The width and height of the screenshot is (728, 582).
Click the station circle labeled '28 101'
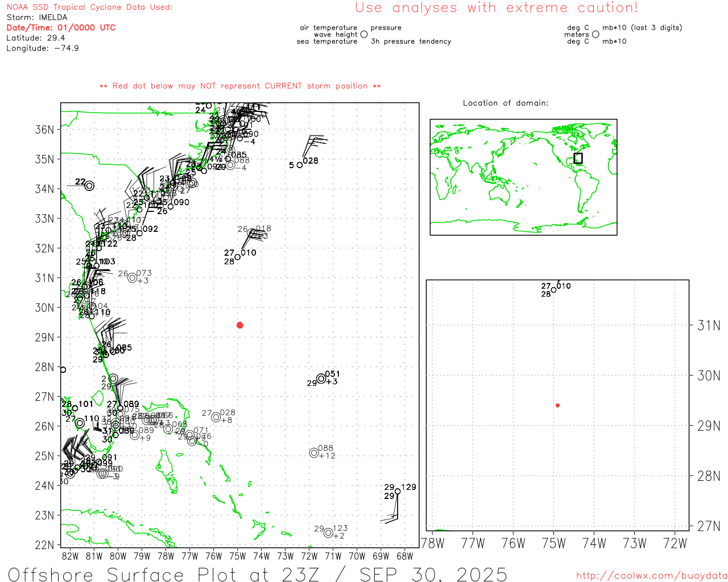75,408
